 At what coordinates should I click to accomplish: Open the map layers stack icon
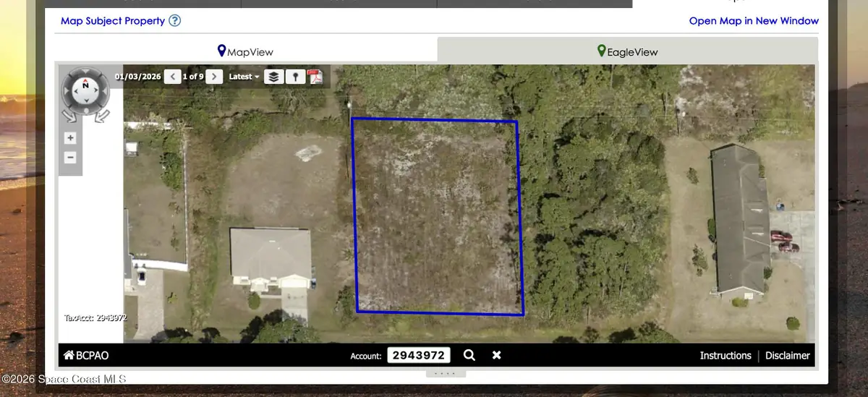click(x=273, y=76)
